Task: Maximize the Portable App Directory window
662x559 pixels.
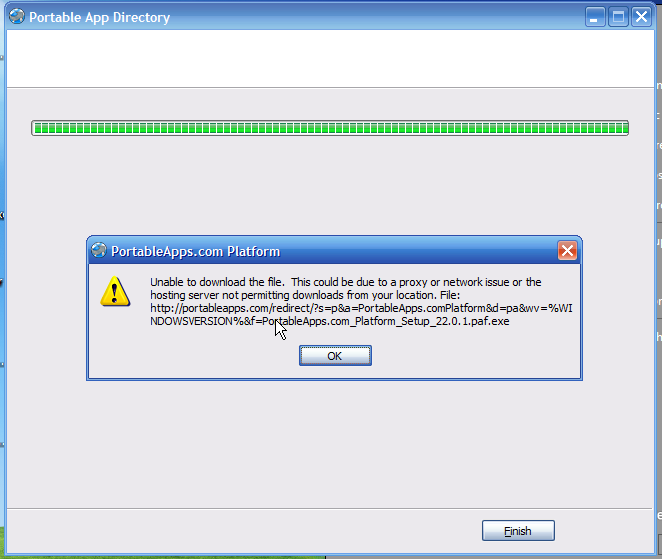Action: (x=618, y=17)
